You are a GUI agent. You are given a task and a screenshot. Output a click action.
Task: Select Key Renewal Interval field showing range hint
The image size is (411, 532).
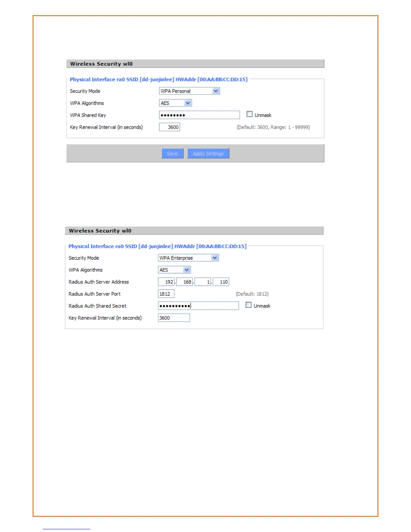click(170, 127)
